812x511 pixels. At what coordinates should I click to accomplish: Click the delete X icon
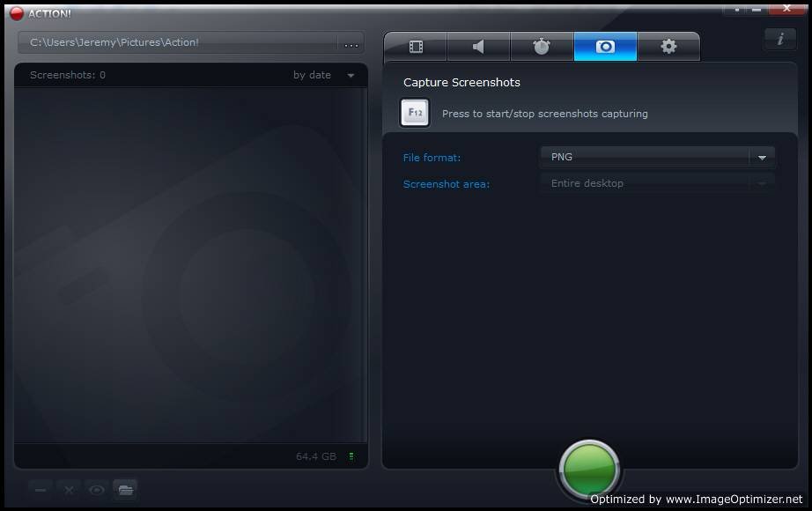pyautogui.click(x=69, y=490)
